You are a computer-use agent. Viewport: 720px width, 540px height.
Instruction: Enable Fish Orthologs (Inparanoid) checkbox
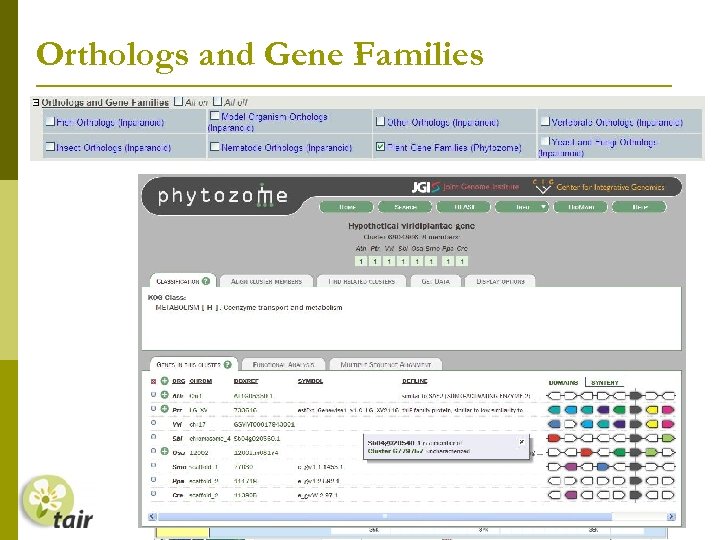click(x=50, y=121)
